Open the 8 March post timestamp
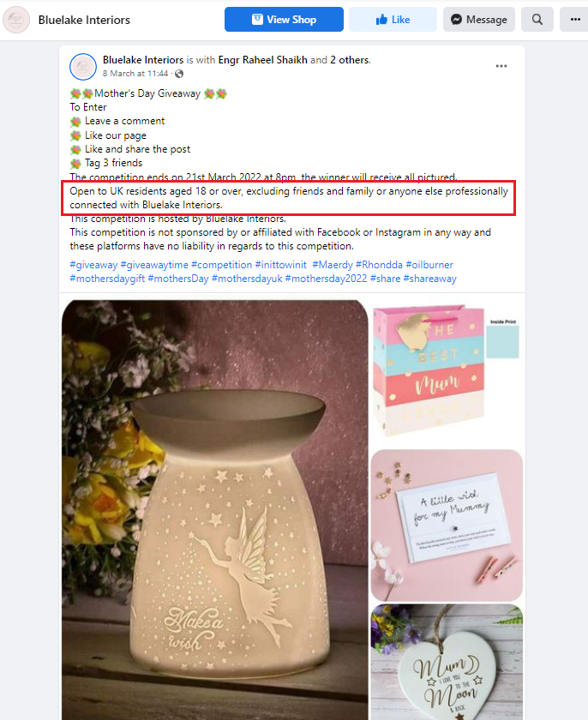Image resolution: width=588 pixels, height=720 pixels. pos(135,74)
